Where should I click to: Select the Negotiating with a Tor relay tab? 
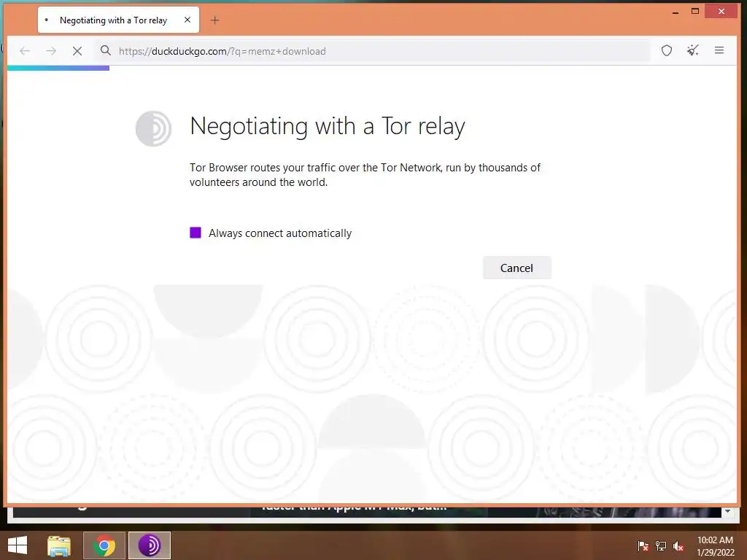click(x=118, y=20)
